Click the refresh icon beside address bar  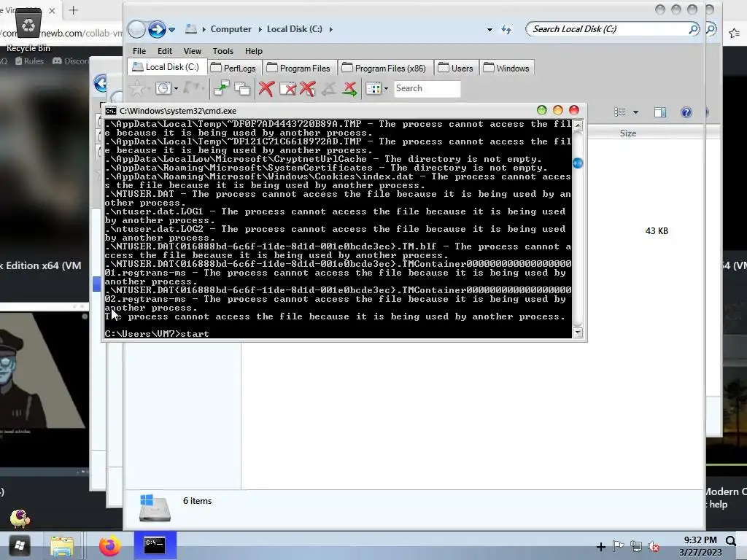(506, 29)
